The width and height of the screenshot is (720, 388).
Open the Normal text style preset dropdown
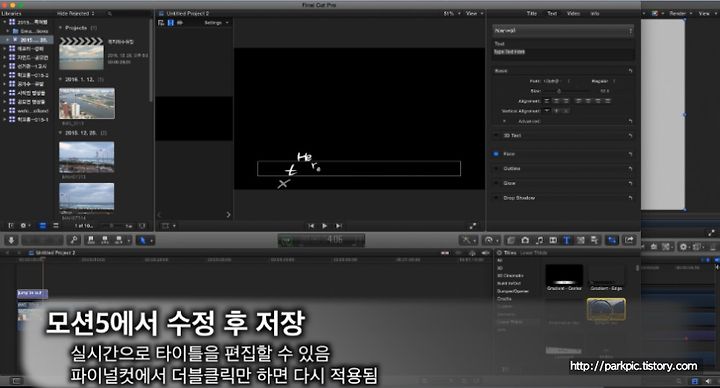[563, 30]
